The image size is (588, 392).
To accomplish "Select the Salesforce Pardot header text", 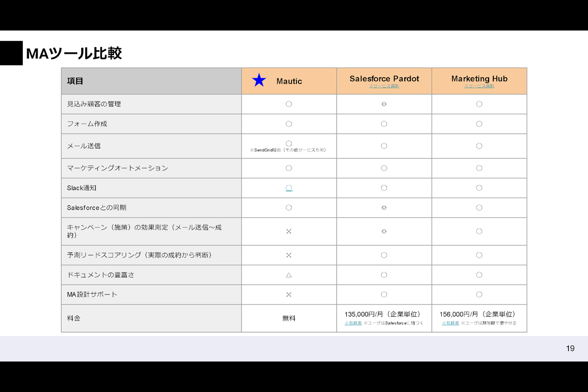I will point(384,78).
